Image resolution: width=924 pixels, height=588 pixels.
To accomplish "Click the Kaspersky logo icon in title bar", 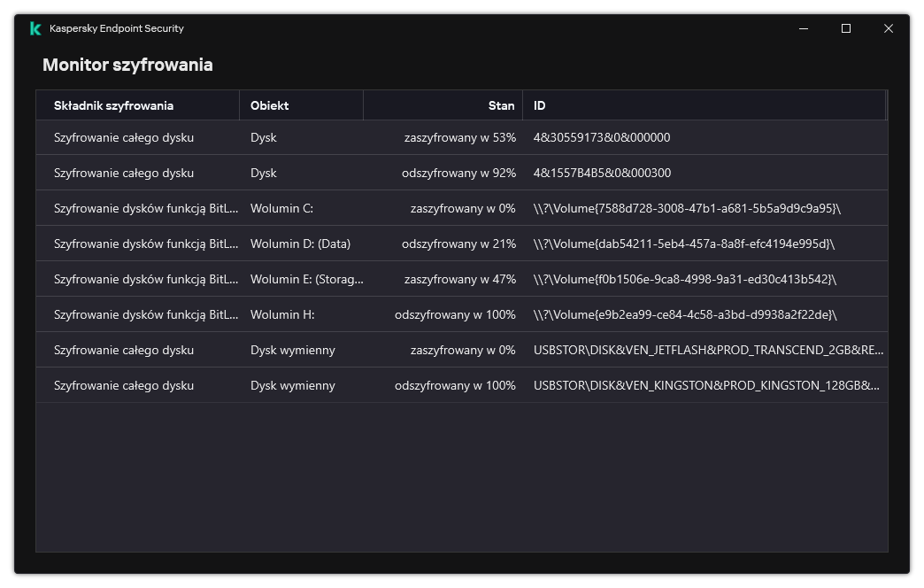I will [x=35, y=28].
